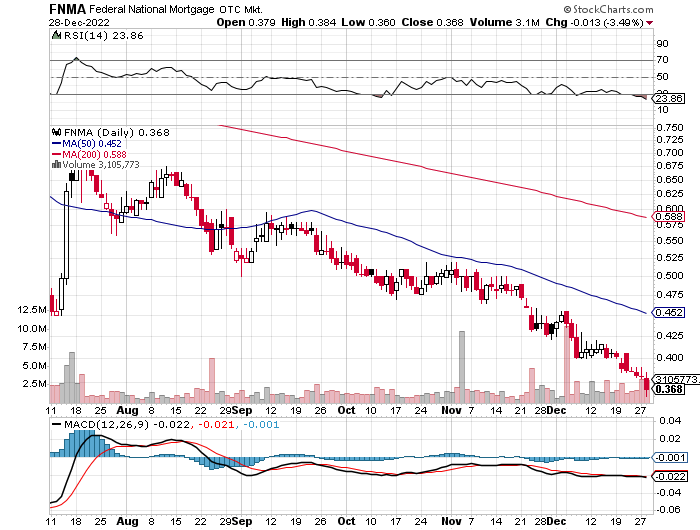Click 'Dec' on the price chart date axis

coord(557,410)
